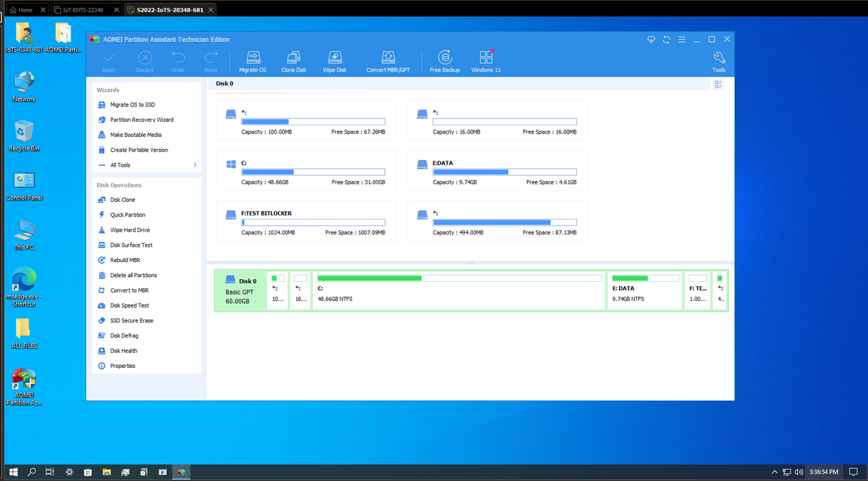This screenshot has width=868, height=481.
Task: Select the 100.00MB partition card
Action: pyautogui.click(x=307, y=121)
